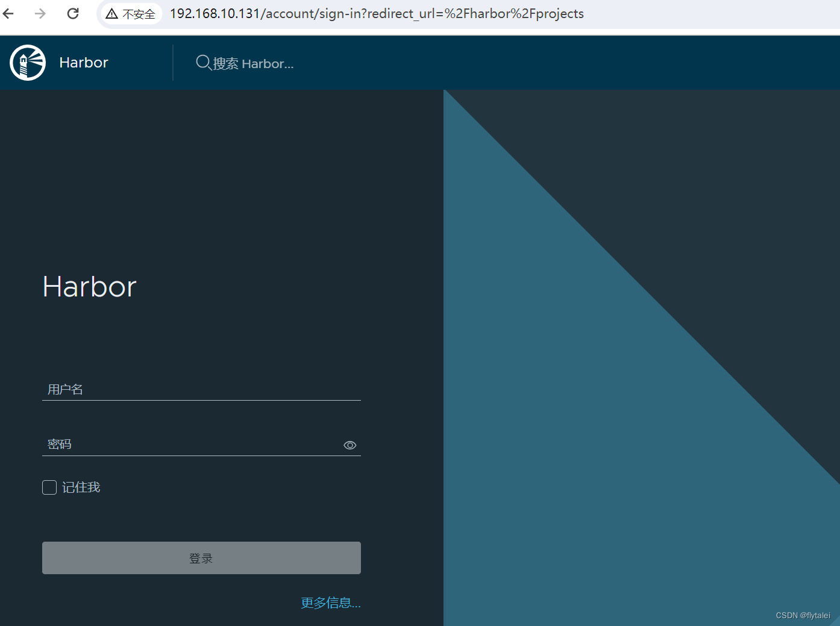Reload the page with the refresh icon
Screen dimensions: 840x626
click(x=73, y=13)
